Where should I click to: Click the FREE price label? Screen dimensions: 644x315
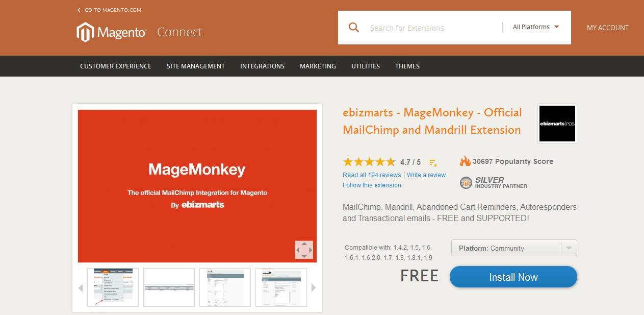419,276
